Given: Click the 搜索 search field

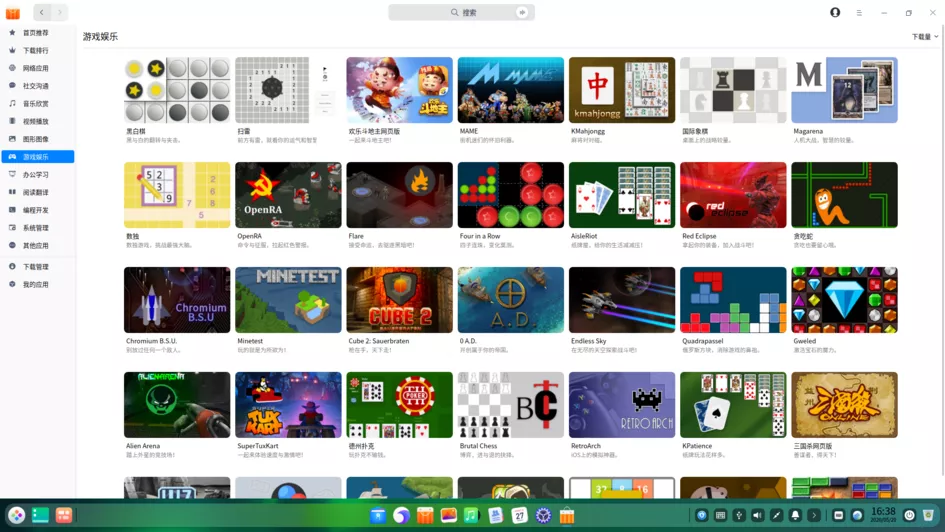Looking at the screenshot, I should (461, 12).
